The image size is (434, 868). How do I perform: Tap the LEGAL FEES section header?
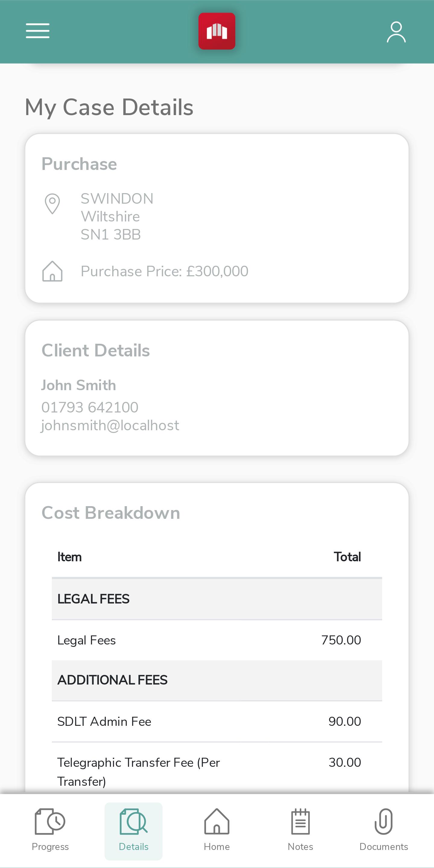tap(217, 599)
